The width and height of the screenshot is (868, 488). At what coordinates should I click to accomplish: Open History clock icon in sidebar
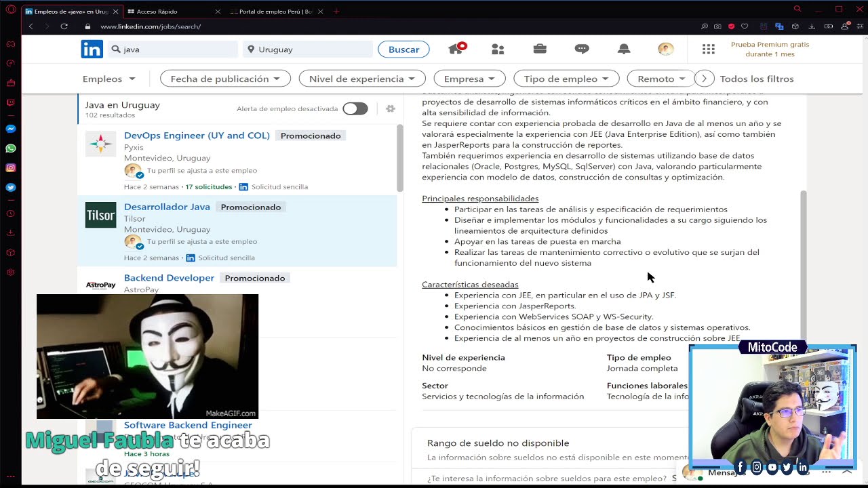[x=10, y=213]
